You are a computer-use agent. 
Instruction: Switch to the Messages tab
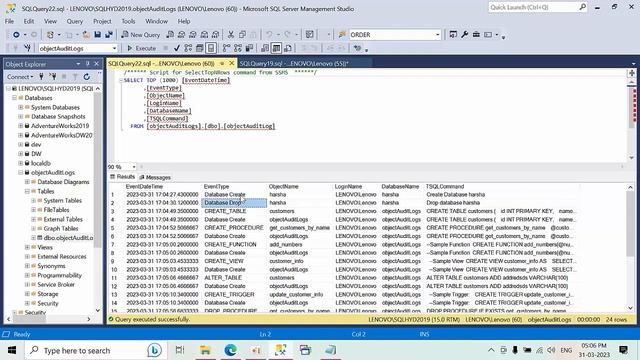[x=155, y=177]
